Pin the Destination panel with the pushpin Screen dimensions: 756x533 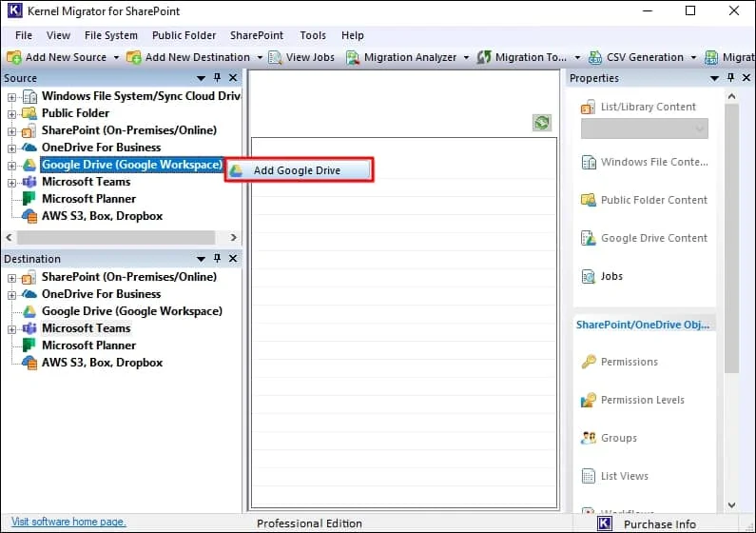pyautogui.click(x=218, y=259)
